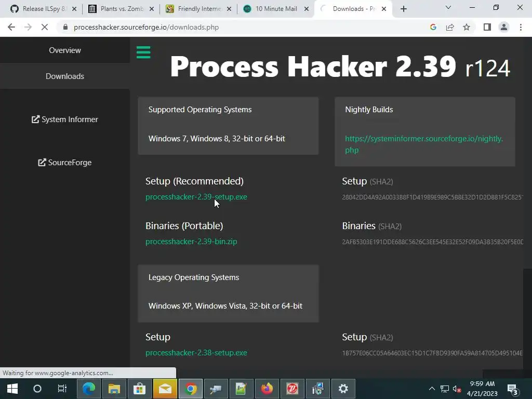Click the Windows XP, Windows Vista text
This screenshot has width=532, height=399.
pos(225,306)
